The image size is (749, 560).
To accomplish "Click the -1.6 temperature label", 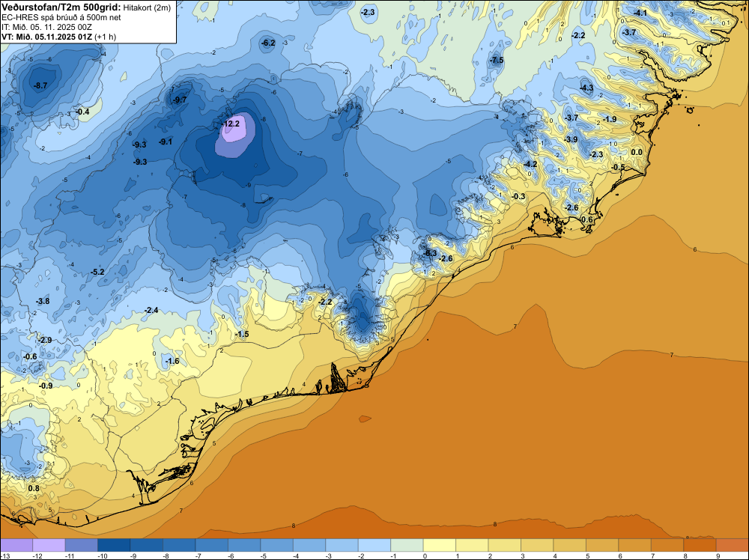I will pyautogui.click(x=172, y=361).
